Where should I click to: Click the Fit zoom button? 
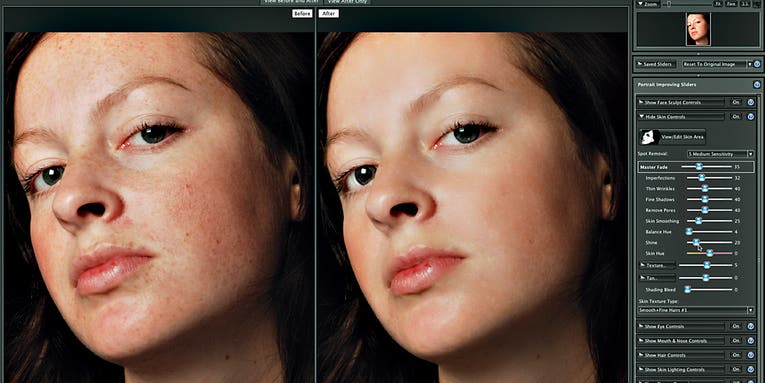[718, 4]
